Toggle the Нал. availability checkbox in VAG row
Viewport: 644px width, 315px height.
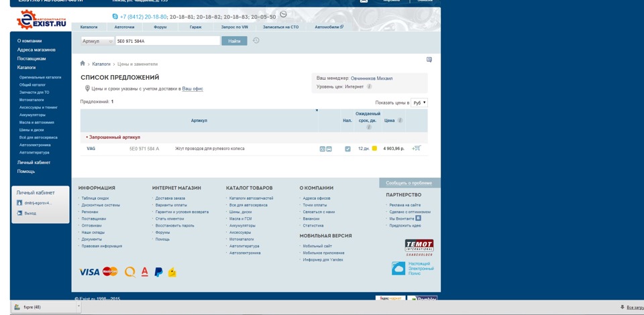[347, 149]
